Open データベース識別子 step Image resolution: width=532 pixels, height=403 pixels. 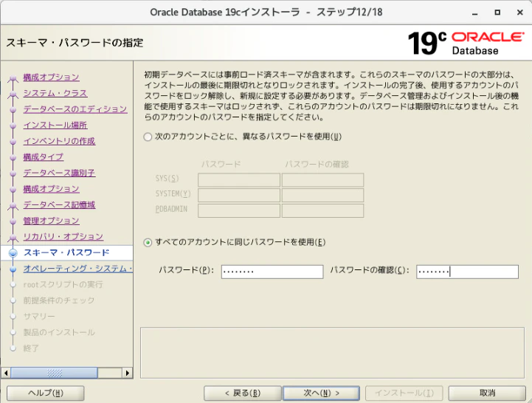[59, 173]
